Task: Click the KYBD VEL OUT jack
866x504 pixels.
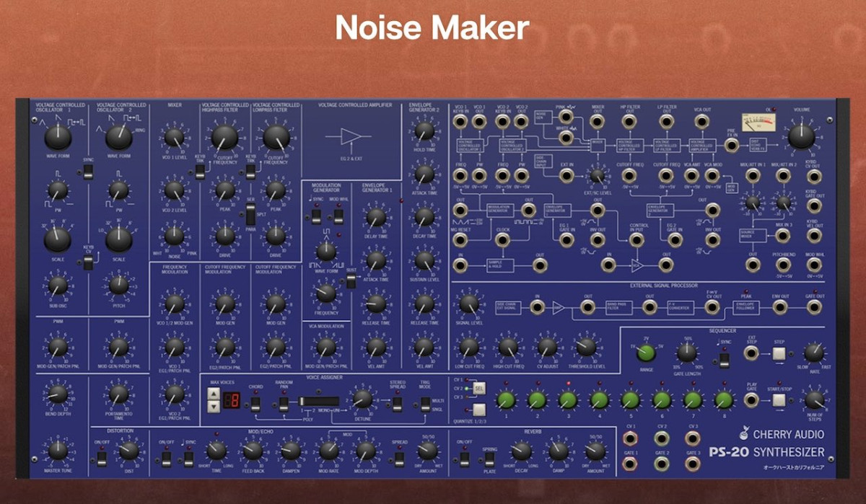Action: 814,234
